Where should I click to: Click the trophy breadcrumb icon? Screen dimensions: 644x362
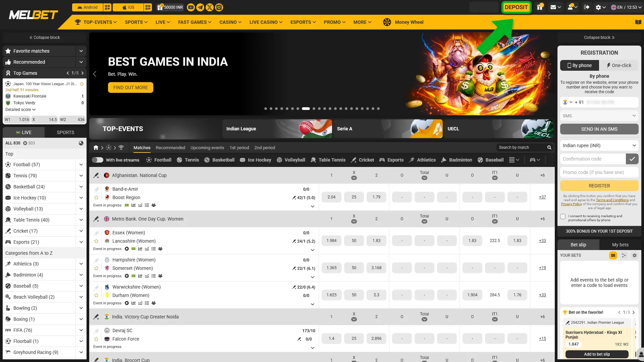pos(121,147)
